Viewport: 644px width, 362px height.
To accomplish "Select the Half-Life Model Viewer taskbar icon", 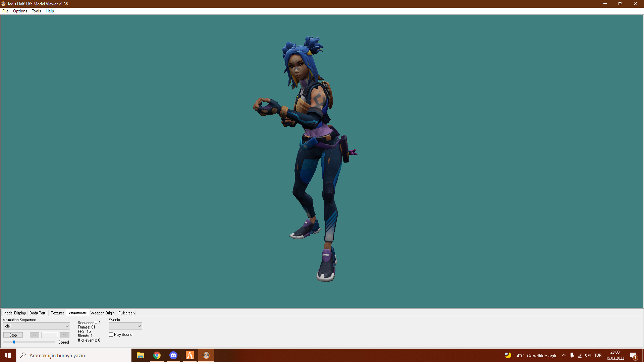I will click(x=206, y=355).
